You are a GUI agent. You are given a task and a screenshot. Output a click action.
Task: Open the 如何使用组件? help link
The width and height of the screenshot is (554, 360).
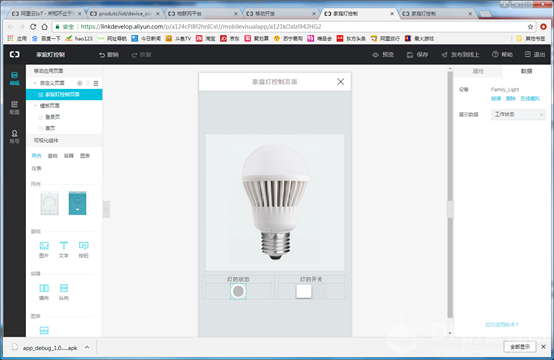click(x=501, y=325)
